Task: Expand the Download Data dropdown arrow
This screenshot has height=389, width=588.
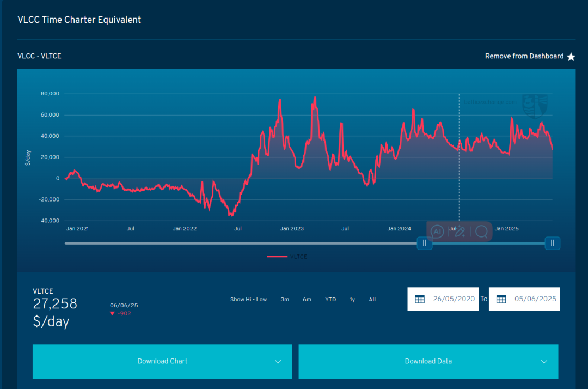Action: 544,362
